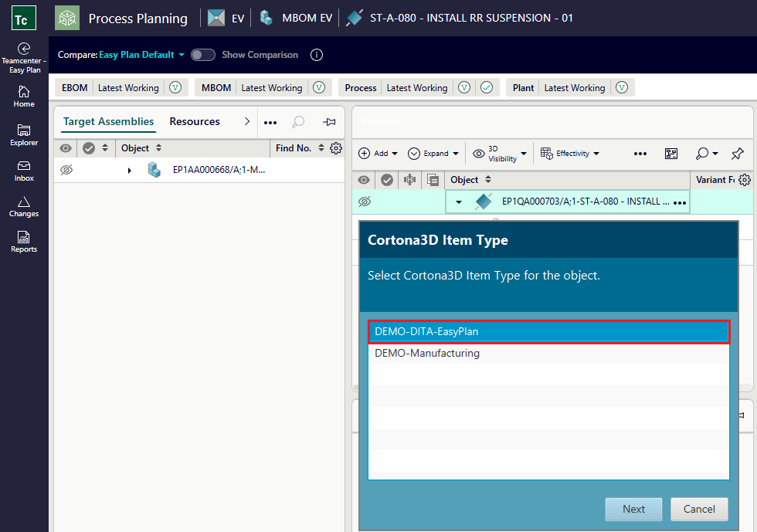Viewport: 757px width, 532px height.
Task: Select the EP1AA000668/A;1-M... row text
Action: coord(219,169)
